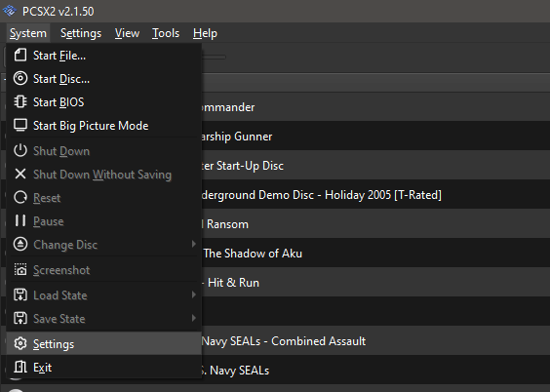Select the last 'Navy SEALs' game row
The width and height of the screenshot is (550, 392).
click(x=375, y=370)
